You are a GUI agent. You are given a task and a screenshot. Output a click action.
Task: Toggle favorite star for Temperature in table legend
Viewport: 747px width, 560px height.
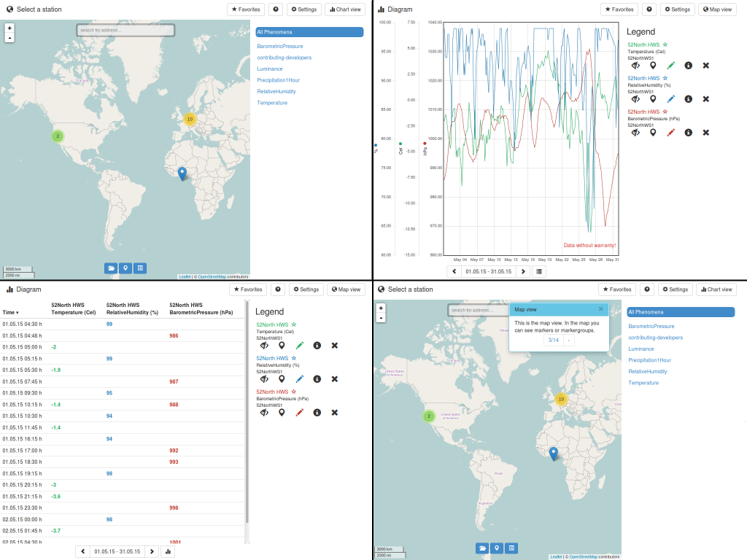pos(294,324)
